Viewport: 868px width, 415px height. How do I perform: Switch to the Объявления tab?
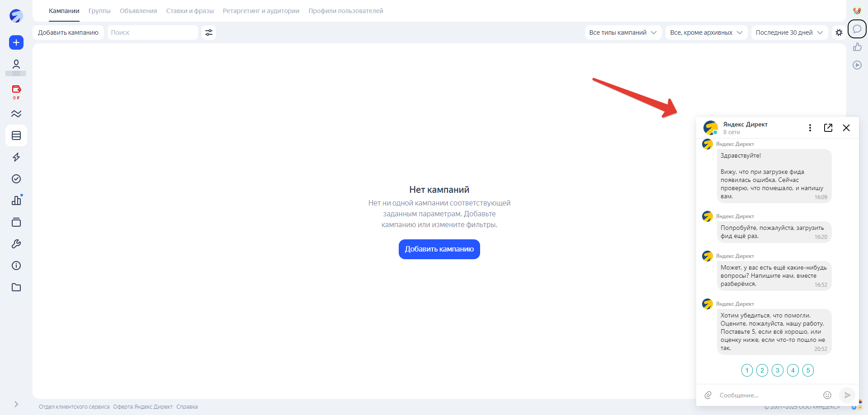[x=138, y=11]
